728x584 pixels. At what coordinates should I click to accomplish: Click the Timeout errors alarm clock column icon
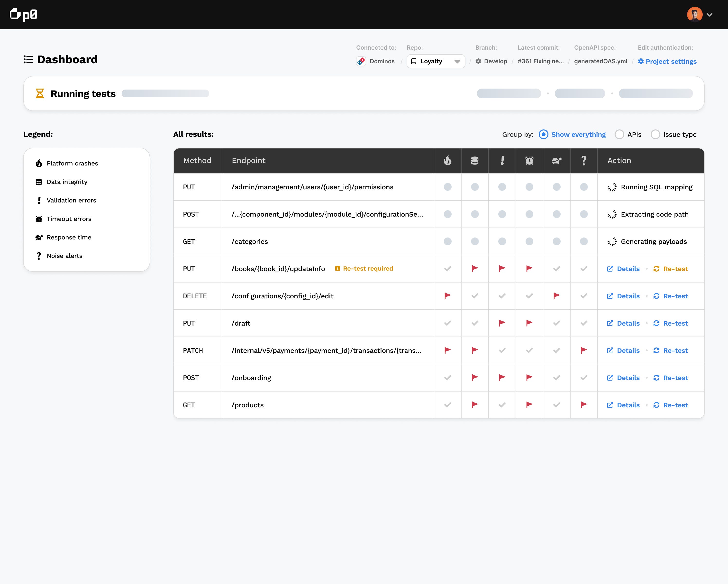(x=529, y=160)
